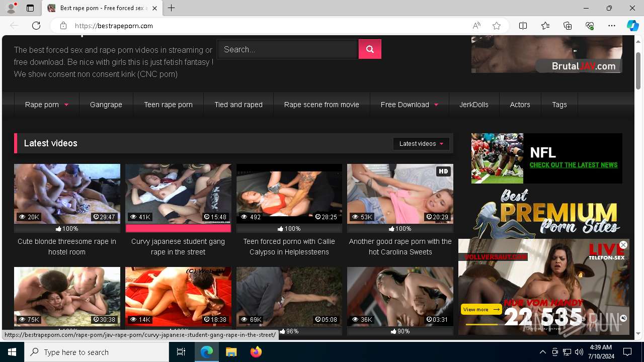644x362 pixels.
Task: Open Settings and more menu
Action: tap(612, 26)
